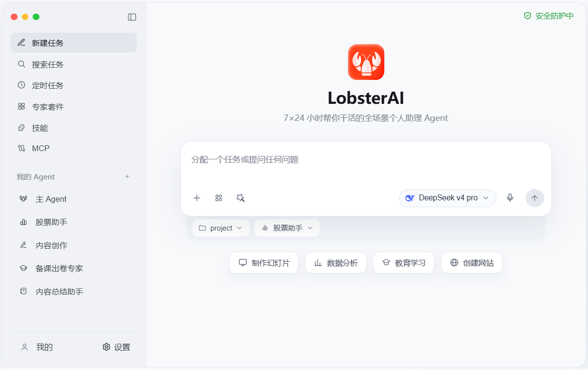Click the green shield security icon
This screenshot has width=588, height=370.
point(528,16)
